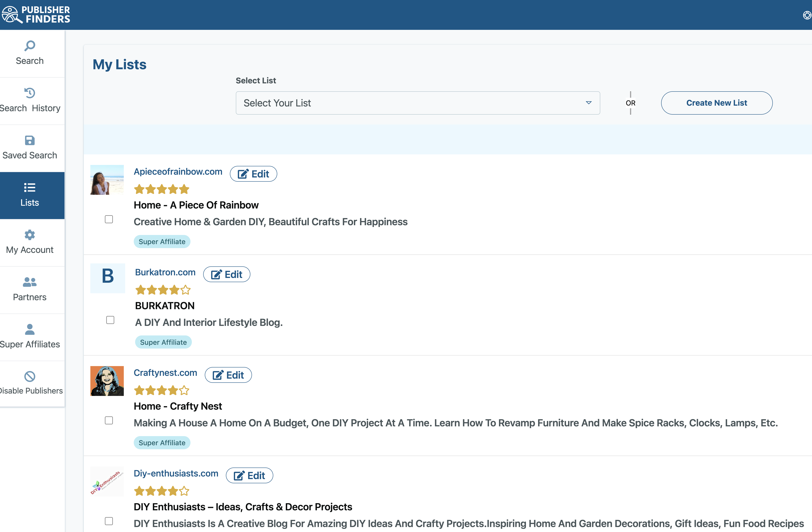The image size is (812, 532).
Task: Click the star rating for Apieceofrainbow.com
Action: tap(161, 189)
